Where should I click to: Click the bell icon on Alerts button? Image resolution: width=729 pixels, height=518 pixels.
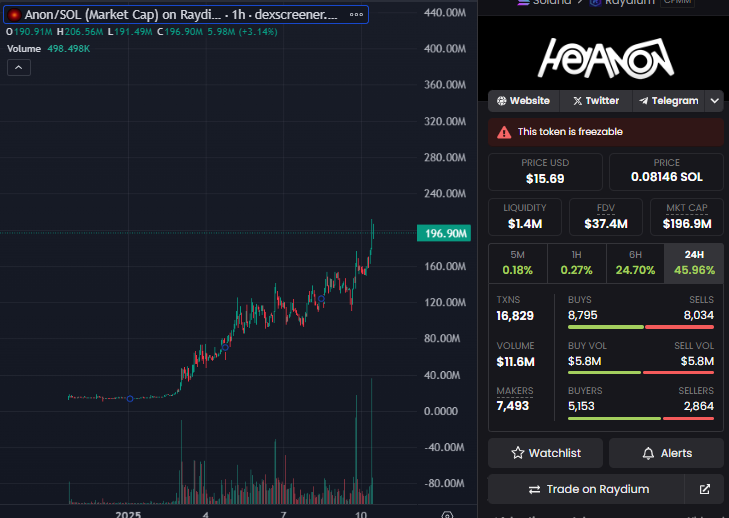648,453
